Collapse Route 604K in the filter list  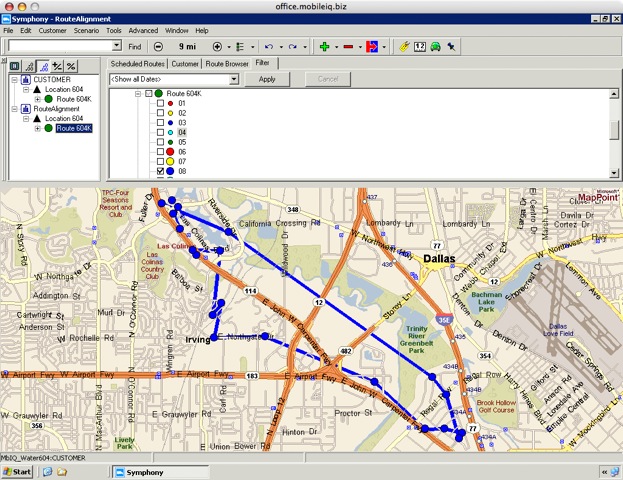tap(136, 93)
